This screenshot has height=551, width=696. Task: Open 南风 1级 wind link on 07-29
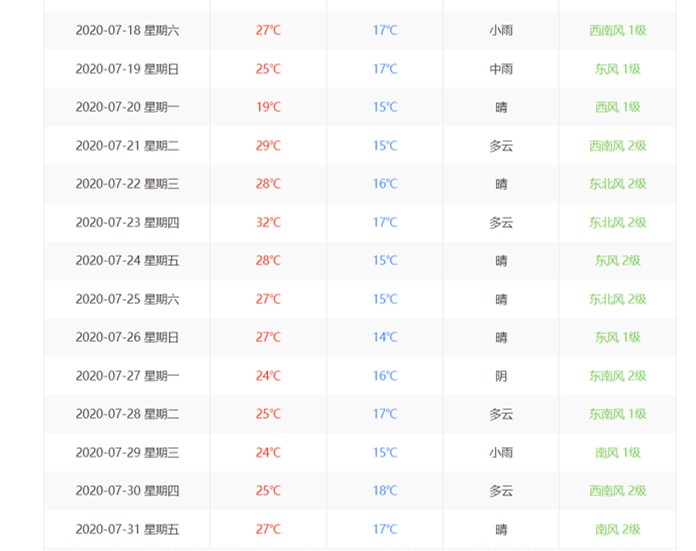[x=617, y=452]
